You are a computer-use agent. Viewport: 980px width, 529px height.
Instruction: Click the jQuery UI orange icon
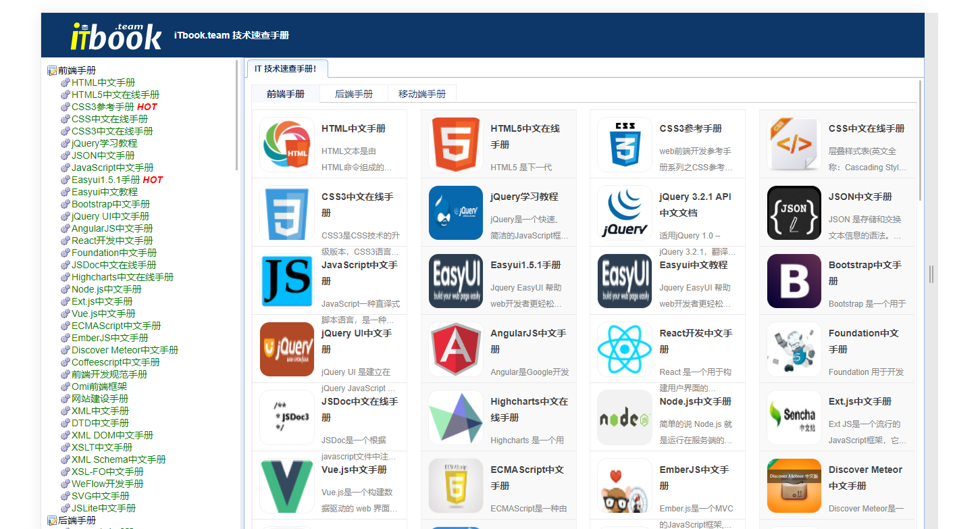tap(287, 350)
